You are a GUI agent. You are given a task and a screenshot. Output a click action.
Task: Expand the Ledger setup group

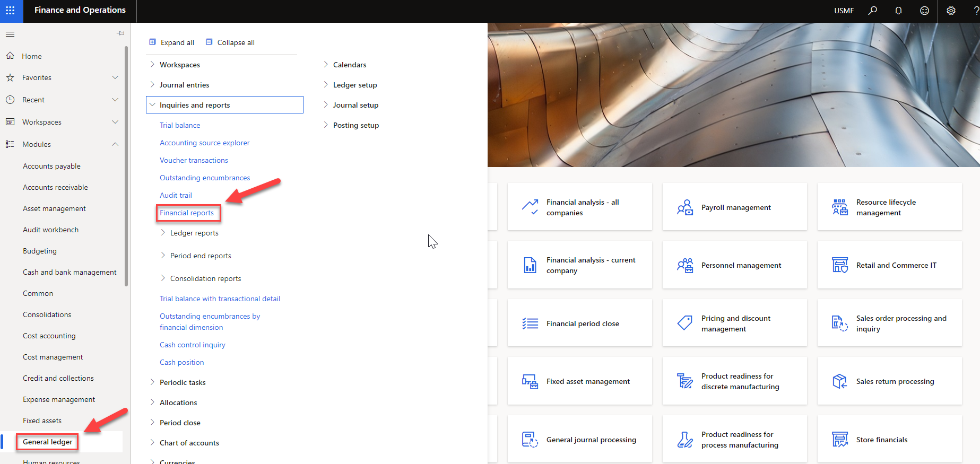pos(326,85)
